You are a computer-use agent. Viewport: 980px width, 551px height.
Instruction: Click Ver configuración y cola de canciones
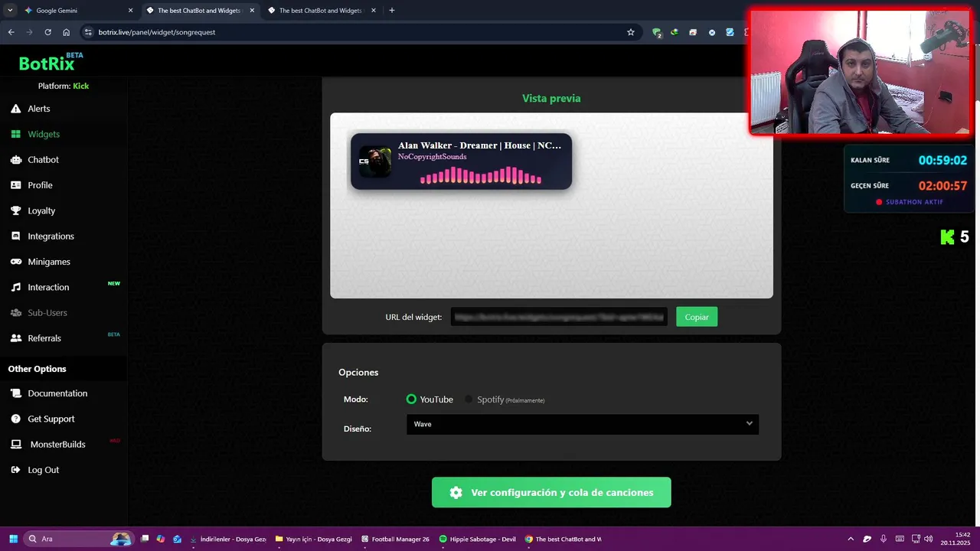click(551, 493)
